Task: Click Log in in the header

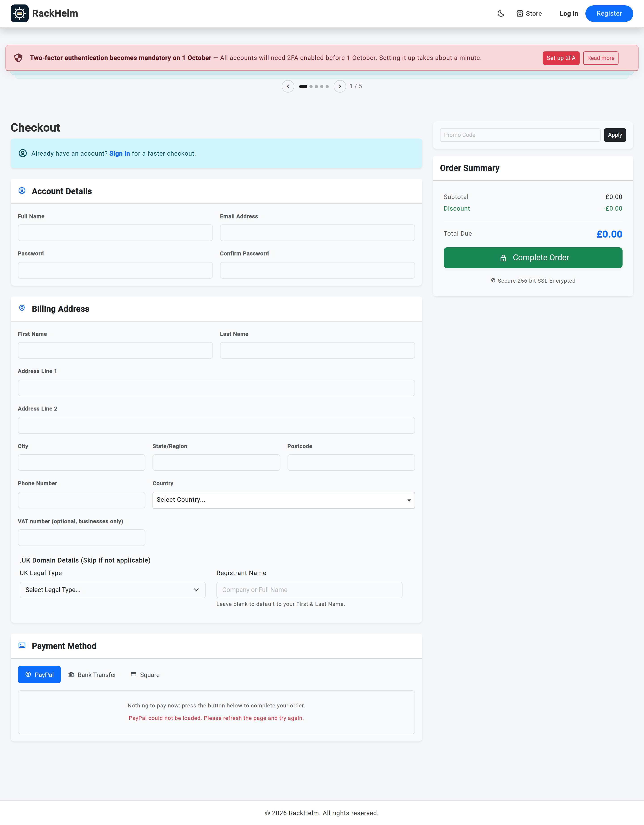Action: tap(568, 14)
